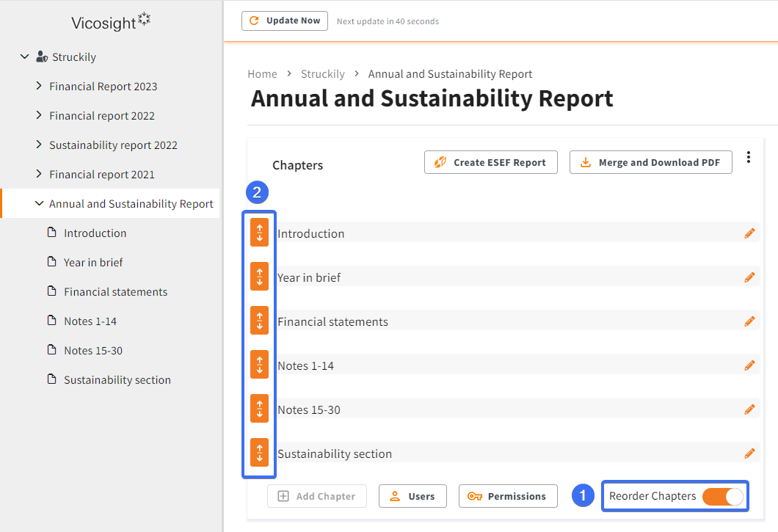Expand the Sustainability report 2022 node
This screenshot has width=778, height=532.
coord(39,145)
